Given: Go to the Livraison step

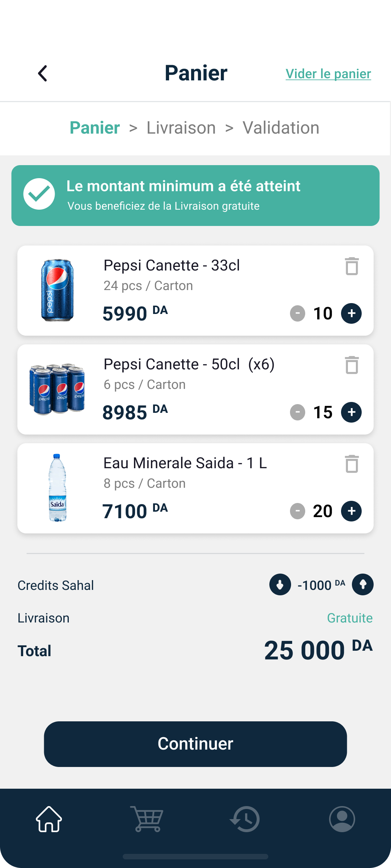Looking at the screenshot, I should [x=181, y=128].
